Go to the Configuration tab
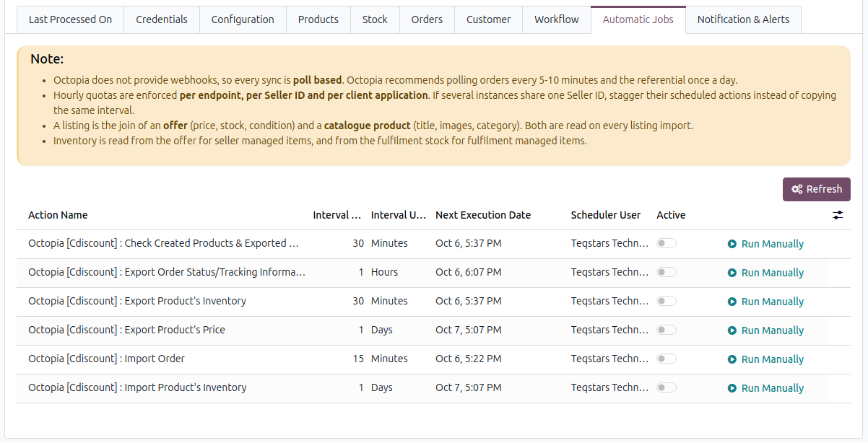 (243, 19)
